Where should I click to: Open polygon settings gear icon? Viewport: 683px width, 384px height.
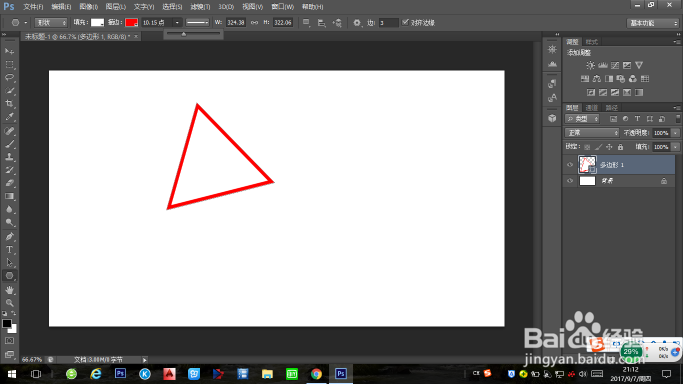(x=357, y=23)
